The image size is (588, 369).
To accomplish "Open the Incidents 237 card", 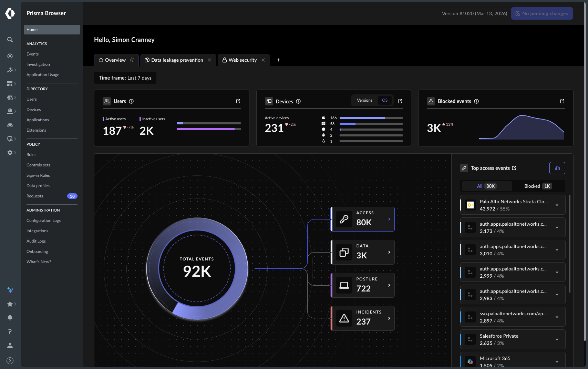I will point(363,318).
